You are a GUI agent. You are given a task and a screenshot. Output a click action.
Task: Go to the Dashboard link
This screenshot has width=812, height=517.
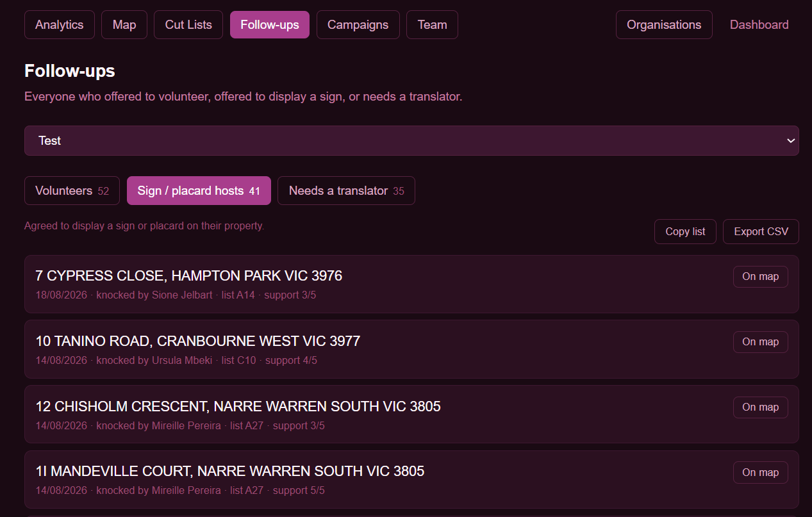pos(759,25)
